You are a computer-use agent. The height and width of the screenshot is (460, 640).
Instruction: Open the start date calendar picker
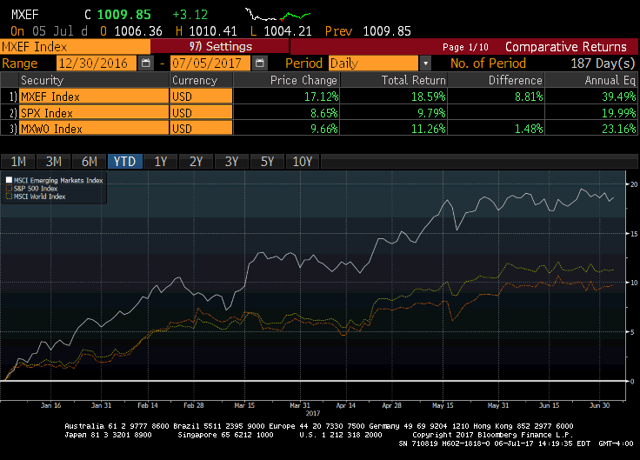[x=146, y=63]
